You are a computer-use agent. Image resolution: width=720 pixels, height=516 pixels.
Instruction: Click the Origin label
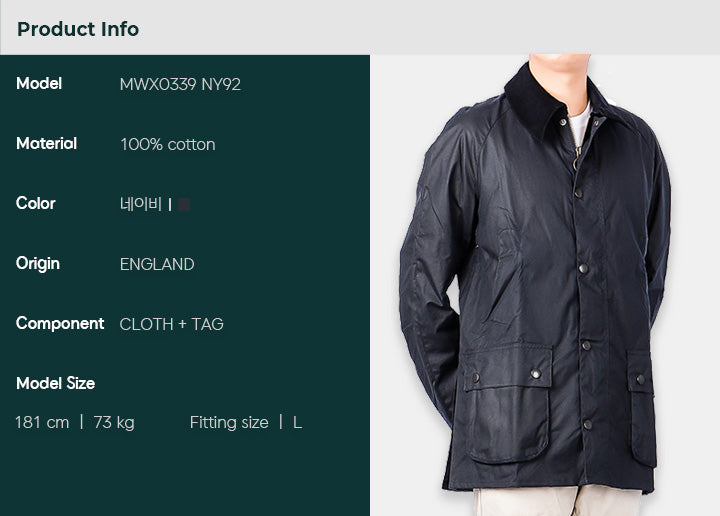(38, 264)
